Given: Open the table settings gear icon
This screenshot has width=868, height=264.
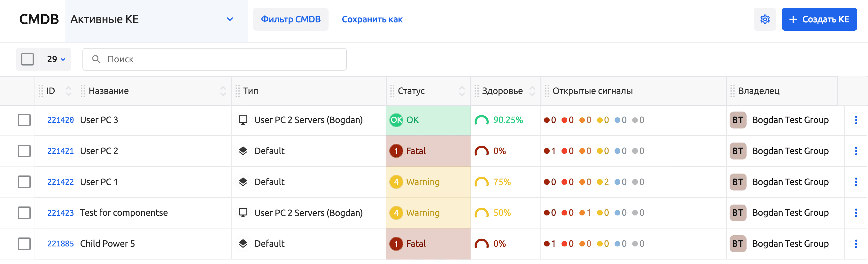Looking at the screenshot, I should [764, 19].
